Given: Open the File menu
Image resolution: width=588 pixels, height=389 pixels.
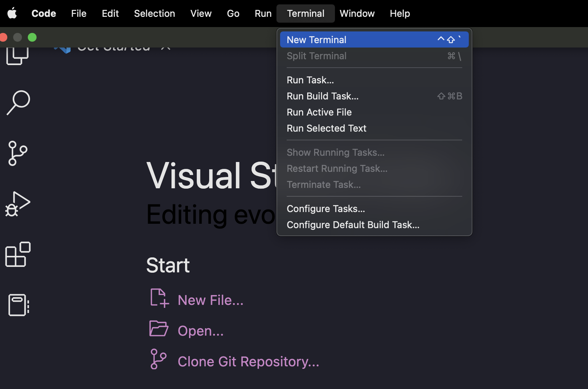Looking at the screenshot, I should (79, 14).
